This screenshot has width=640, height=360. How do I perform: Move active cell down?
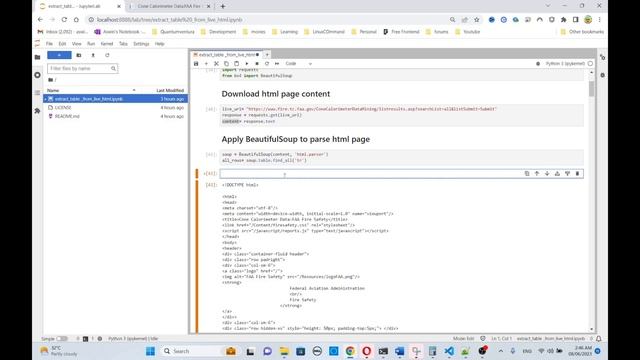coord(547,173)
